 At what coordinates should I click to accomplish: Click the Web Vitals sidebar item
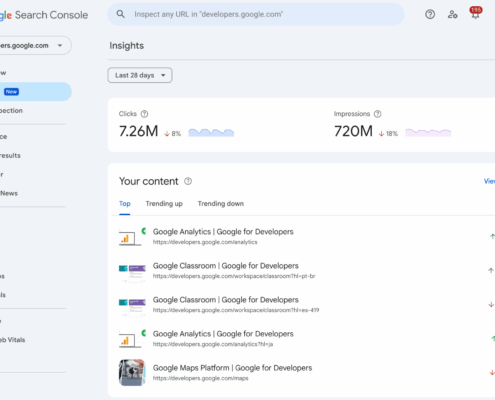click(13, 340)
